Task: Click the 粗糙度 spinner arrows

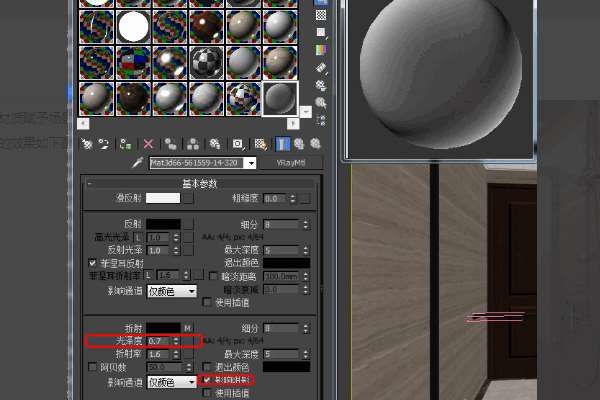Action: pyautogui.click(x=293, y=198)
